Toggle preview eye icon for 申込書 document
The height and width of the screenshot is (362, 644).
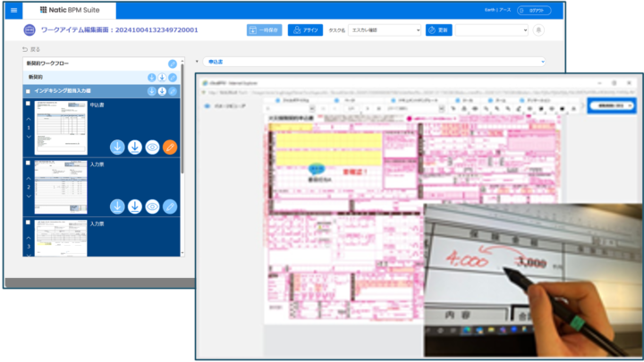(153, 147)
